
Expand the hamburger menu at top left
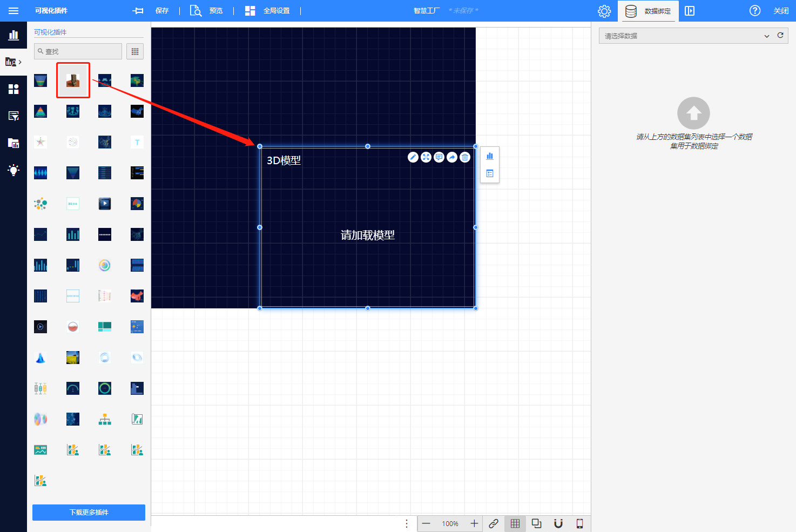point(14,11)
